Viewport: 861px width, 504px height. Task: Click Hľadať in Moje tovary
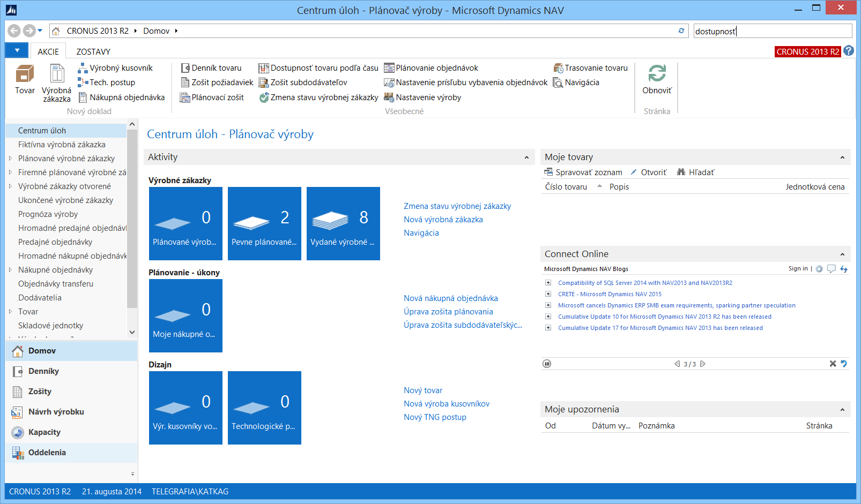point(695,172)
